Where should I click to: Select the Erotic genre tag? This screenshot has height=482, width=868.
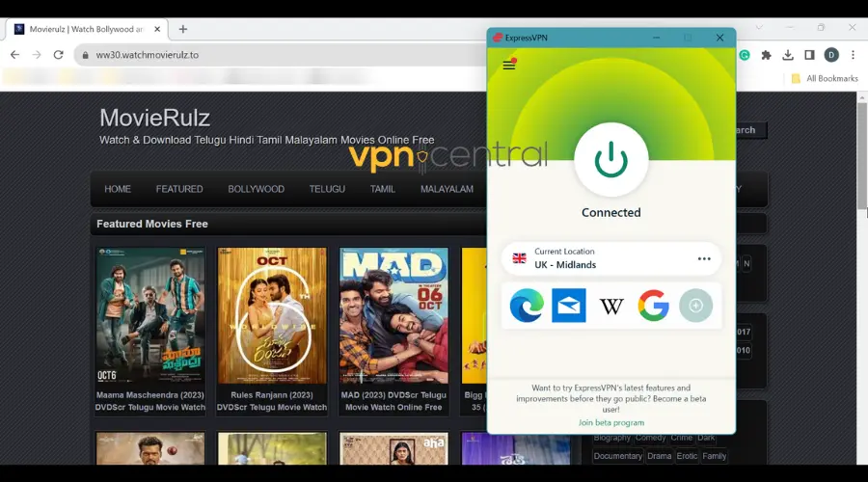687,456
